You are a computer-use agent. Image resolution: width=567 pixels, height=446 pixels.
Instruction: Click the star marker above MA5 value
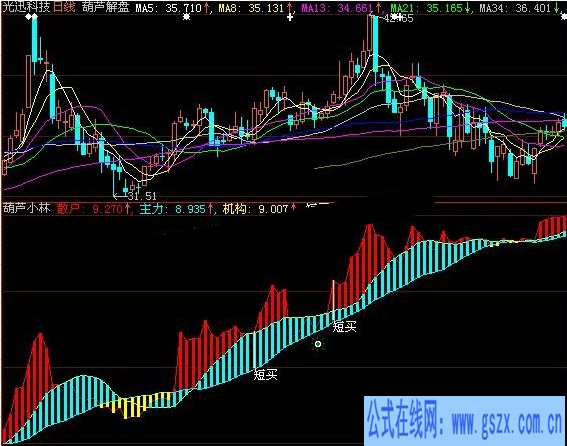pos(186,17)
